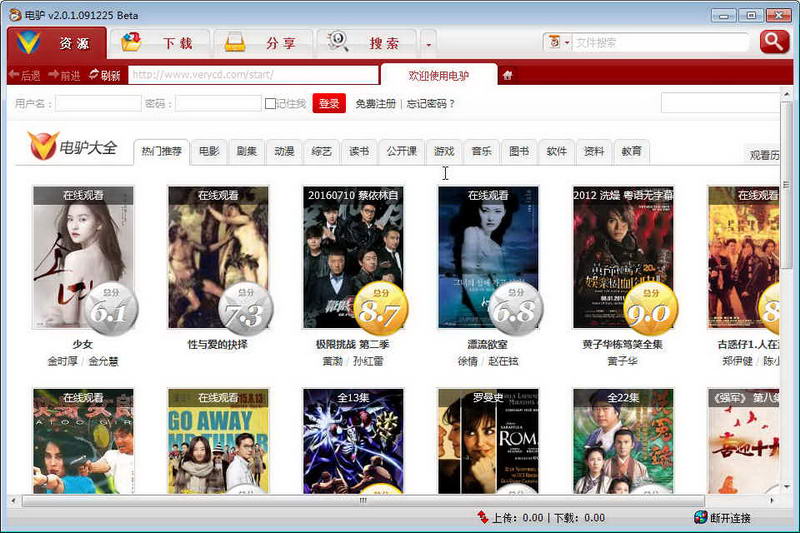This screenshot has width=800, height=533.
Task: Click the 密码 password field
Action: point(218,104)
